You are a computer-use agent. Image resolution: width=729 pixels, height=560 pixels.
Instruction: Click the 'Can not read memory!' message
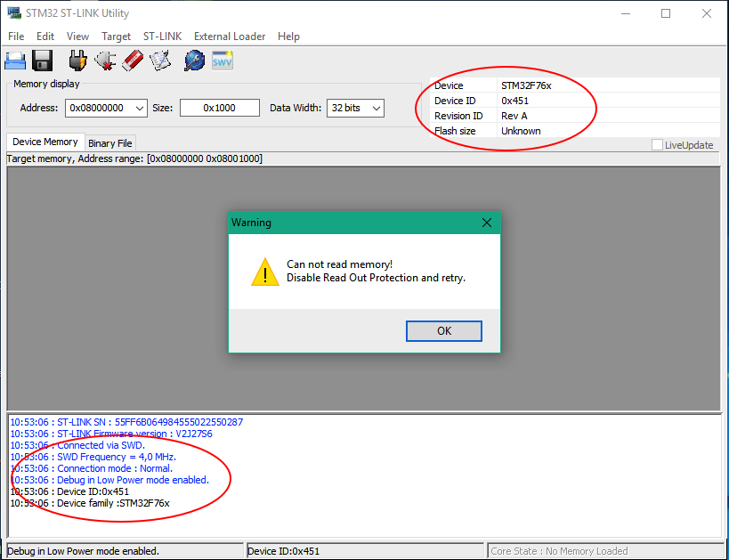click(x=339, y=264)
